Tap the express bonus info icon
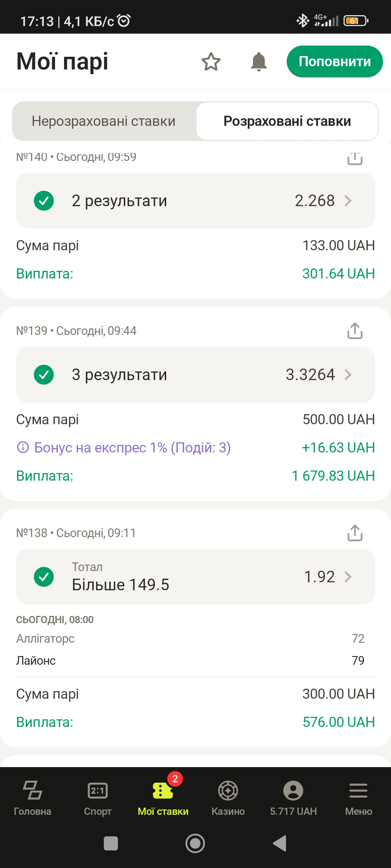 pos(23,448)
